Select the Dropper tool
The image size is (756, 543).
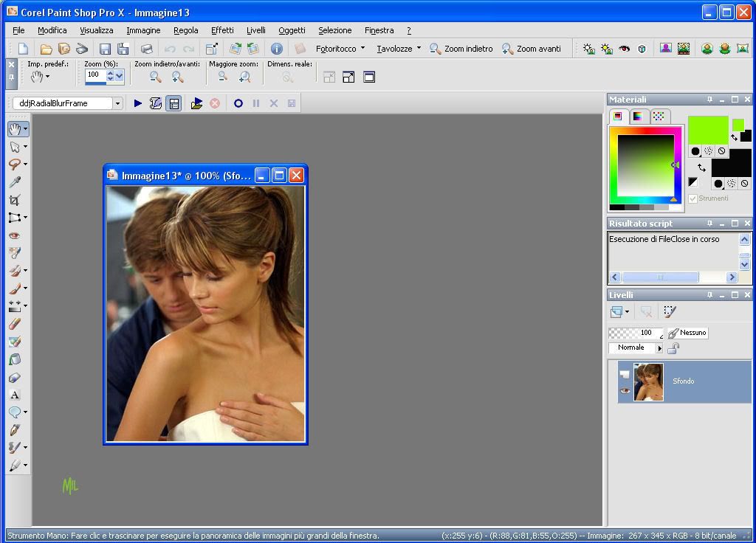tap(15, 182)
